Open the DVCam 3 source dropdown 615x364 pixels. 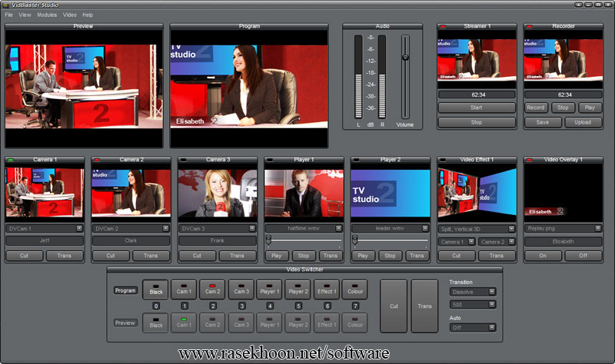pyautogui.click(x=252, y=228)
